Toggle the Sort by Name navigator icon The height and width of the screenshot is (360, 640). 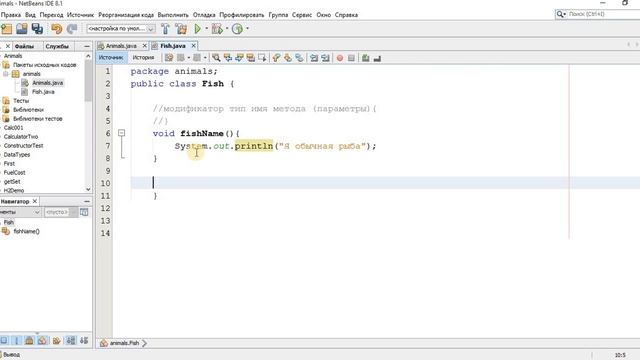click(x=71, y=340)
